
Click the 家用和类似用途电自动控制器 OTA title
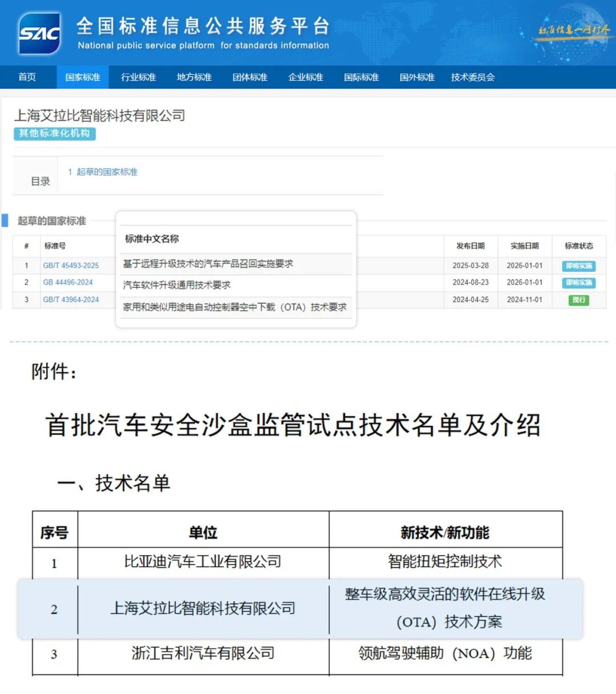point(235,307)
